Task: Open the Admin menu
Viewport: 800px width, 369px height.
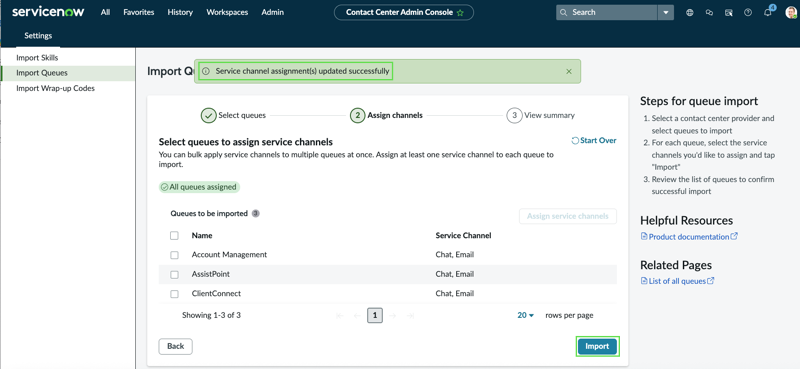Action: [x=272, y=12]
